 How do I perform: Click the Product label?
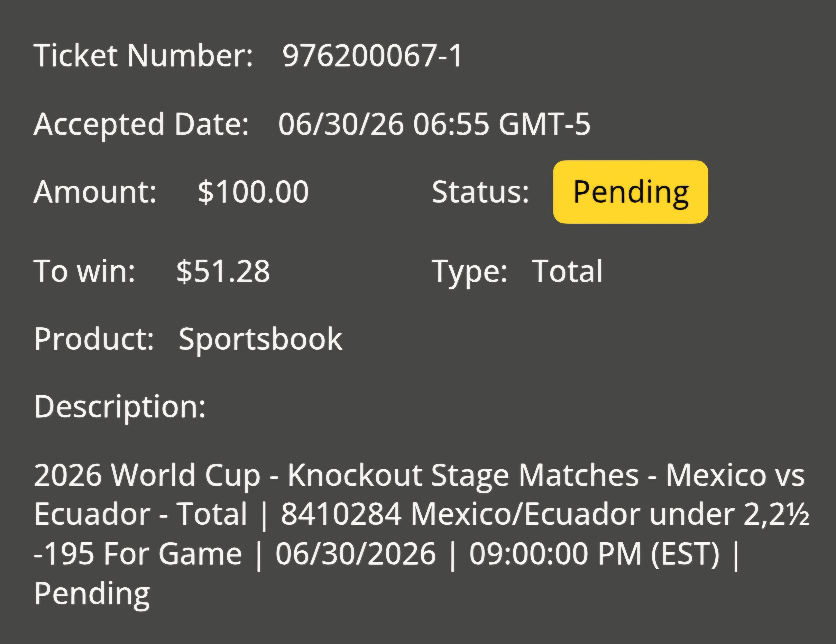click(94, 339)
